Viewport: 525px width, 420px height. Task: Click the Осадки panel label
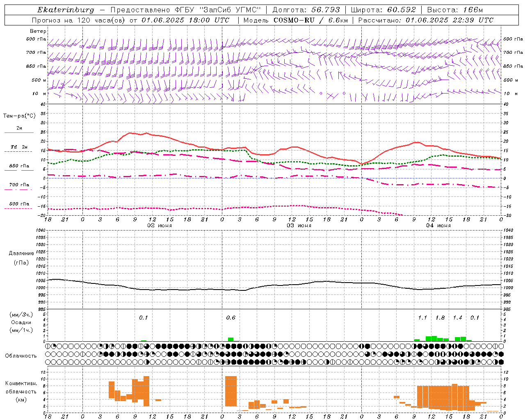point(21,322)
